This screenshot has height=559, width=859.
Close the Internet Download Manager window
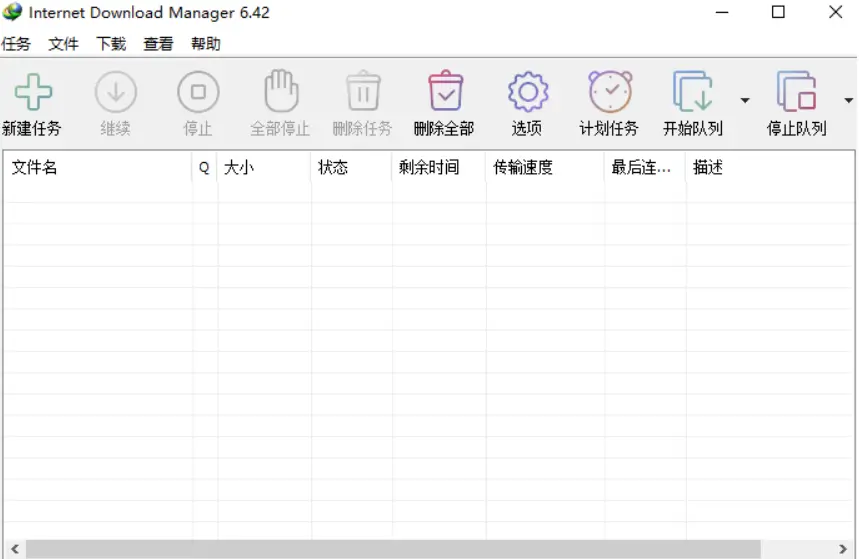click(x=835, y=12)
